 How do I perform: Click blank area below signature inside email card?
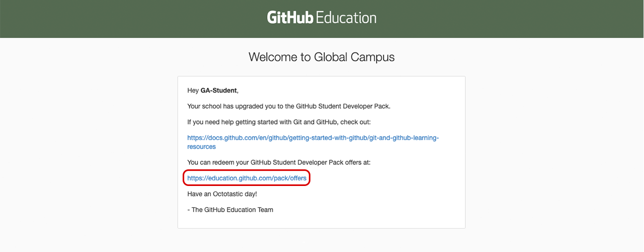pos(321,221)
